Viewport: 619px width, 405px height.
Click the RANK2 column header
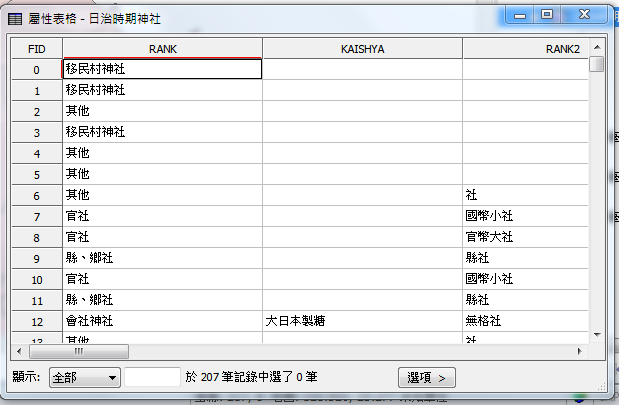[x=525, y=48]
